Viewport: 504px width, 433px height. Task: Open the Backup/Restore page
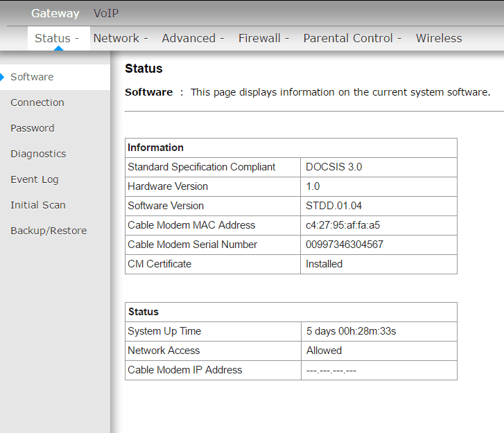tap(49, 231)
